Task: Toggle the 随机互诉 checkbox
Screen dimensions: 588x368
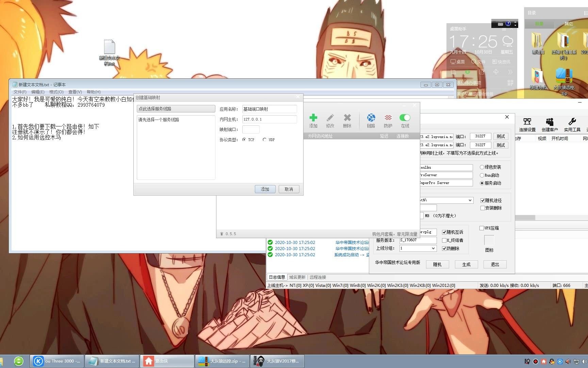Action: (x=444, y=232)
